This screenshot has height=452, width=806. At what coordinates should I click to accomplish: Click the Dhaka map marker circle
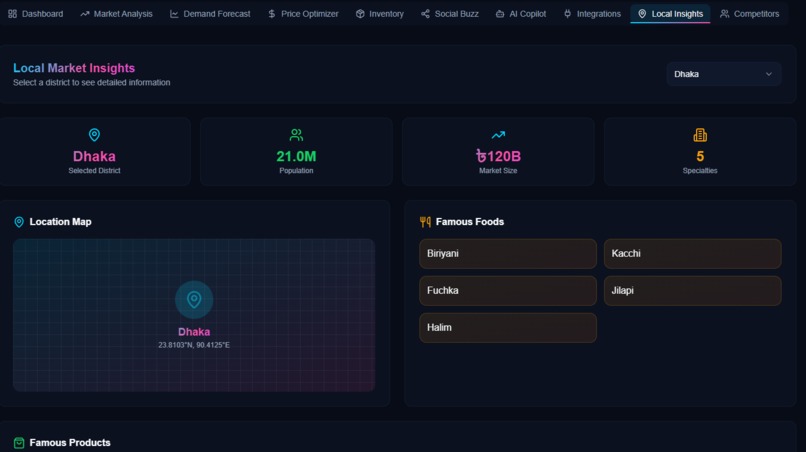point(194,299)
